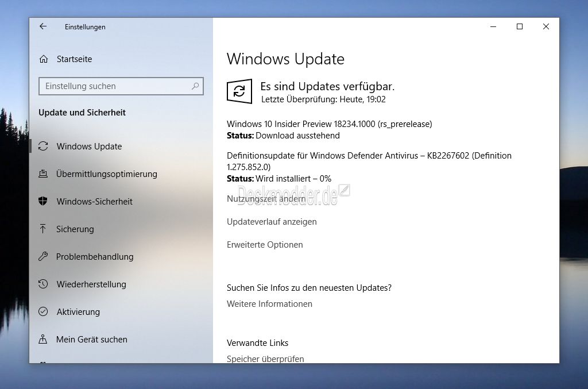Screen dimensions: 588x389
Task: Click the locator icon for Mein Gerät suchen
Action: (x=43, y=339)
